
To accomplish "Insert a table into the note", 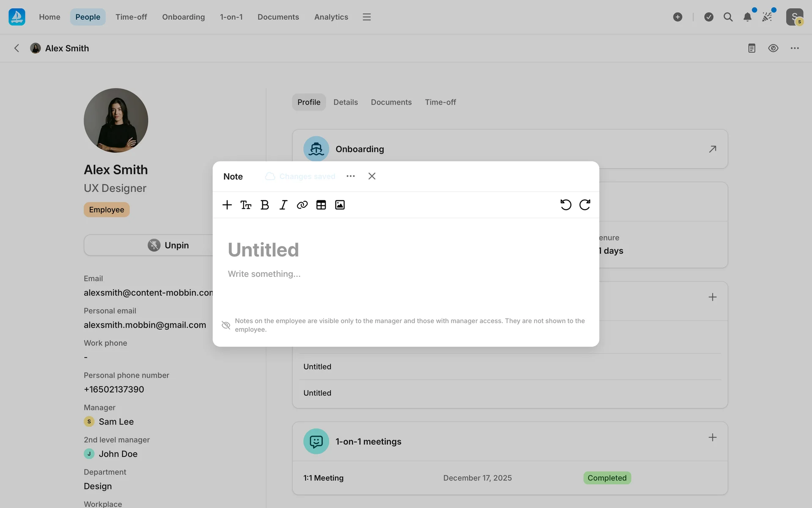I will click(321, 205).
